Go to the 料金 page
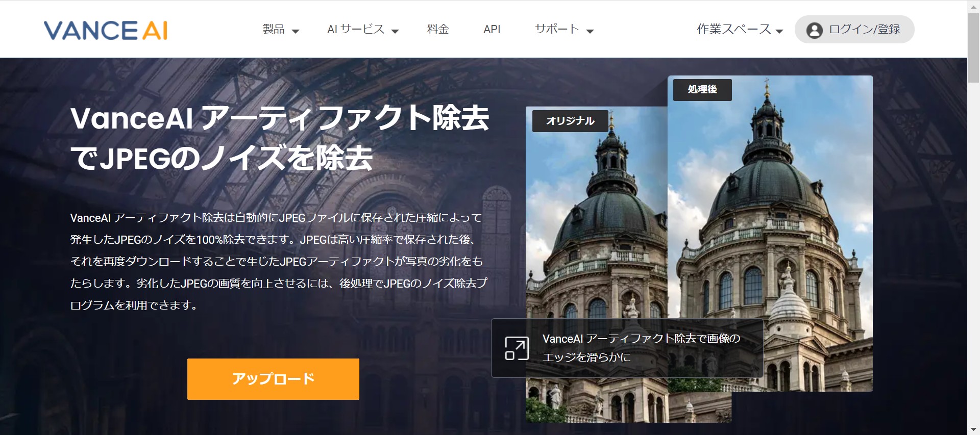Image resolution: width=980 pixels, height=435 pixels. point(438,29)
